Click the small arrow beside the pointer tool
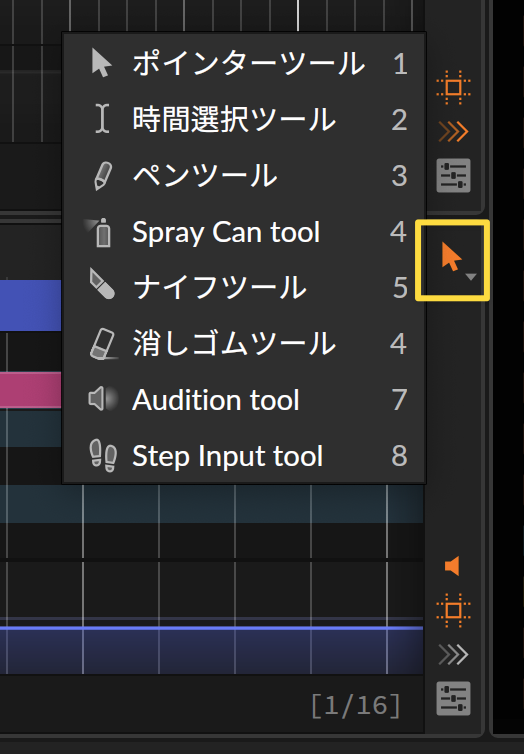This screenshot has height=754, width=524. click(471, 277)
